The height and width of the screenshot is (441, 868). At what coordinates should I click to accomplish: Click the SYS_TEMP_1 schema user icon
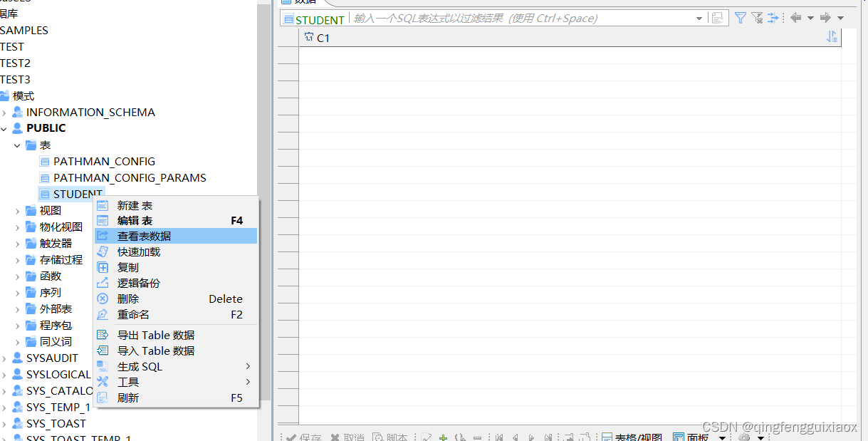(17, 408)
